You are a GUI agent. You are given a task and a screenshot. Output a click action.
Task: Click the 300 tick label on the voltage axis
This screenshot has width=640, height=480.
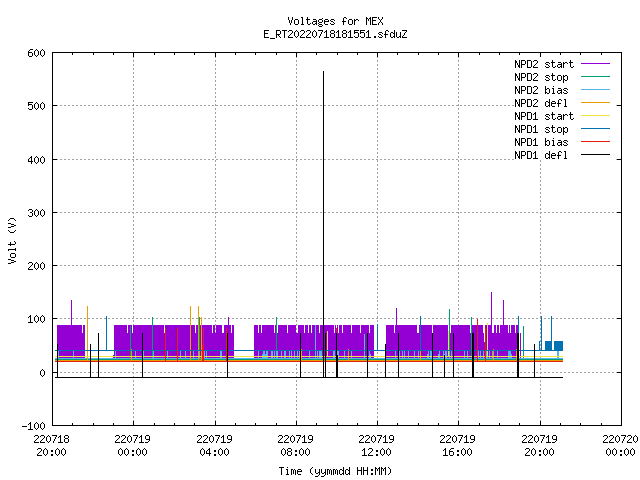pos(37,213)
